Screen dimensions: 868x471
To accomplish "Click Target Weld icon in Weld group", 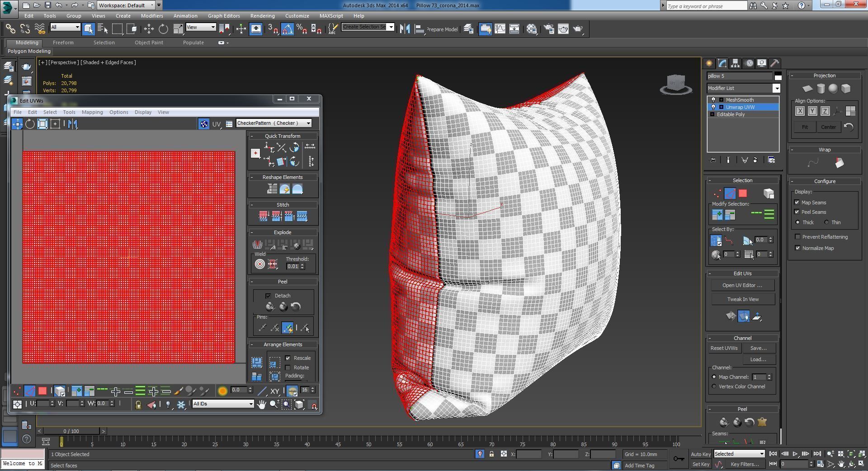I will 259,264.
